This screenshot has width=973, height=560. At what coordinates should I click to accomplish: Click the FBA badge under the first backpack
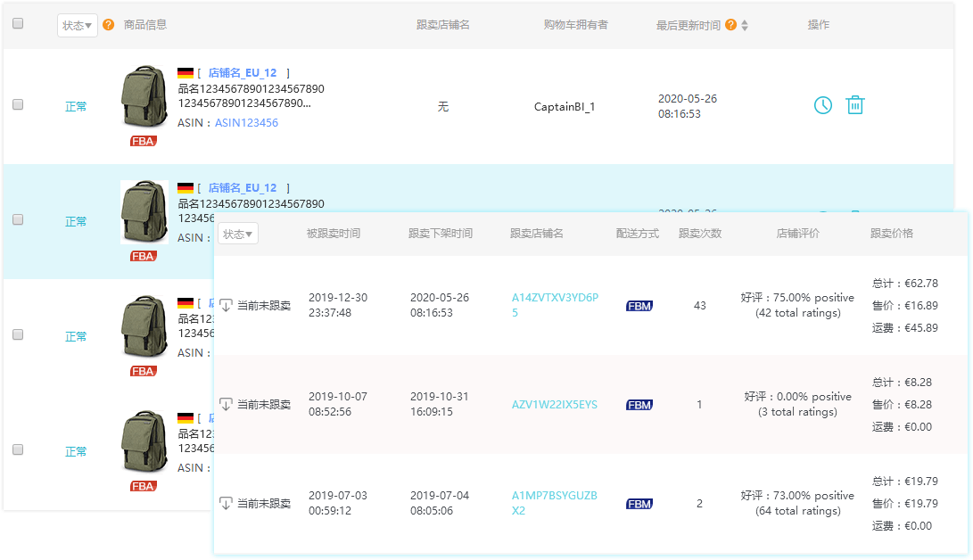click(143, 141)
